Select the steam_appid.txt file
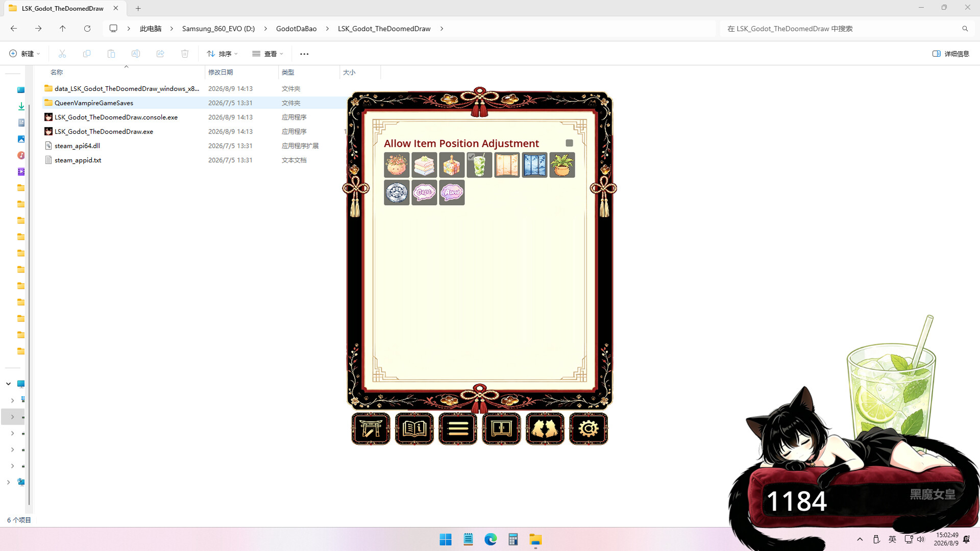 coord(78,160)
